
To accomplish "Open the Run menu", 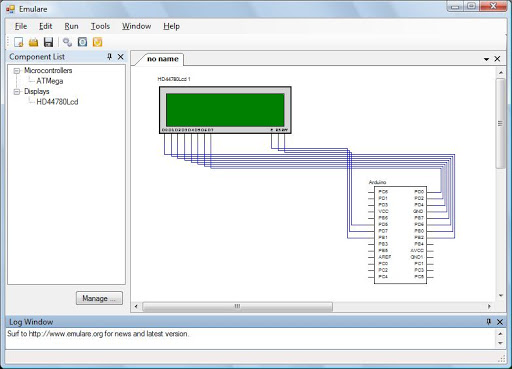I will click(x=71, y=26).
